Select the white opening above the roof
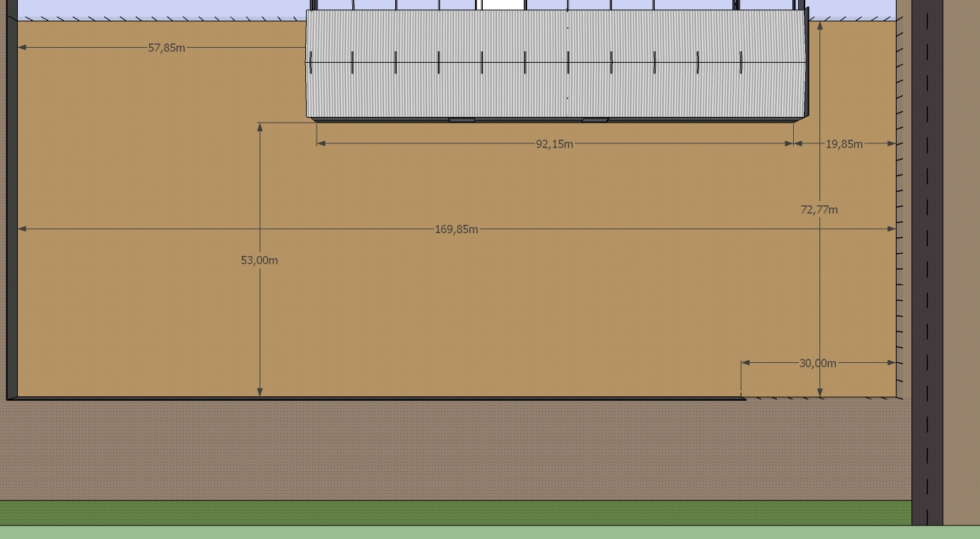The height and width of the screenshot is (539, 980). pos(504,4)
